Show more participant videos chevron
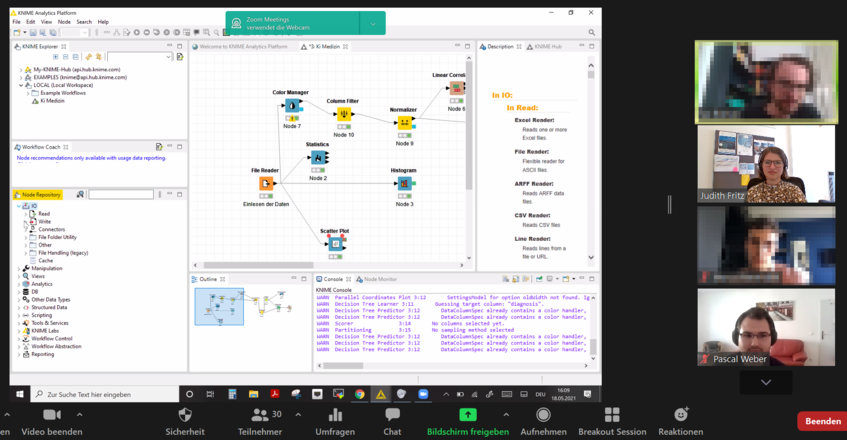Screen dimensions: 847x440 766,382
